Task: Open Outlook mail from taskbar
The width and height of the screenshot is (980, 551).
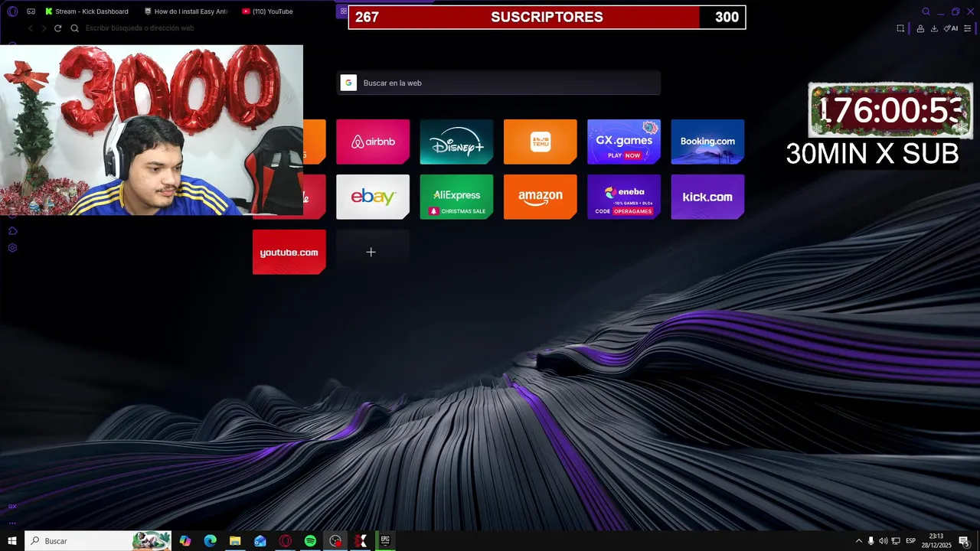Action: tap(260, 541)
